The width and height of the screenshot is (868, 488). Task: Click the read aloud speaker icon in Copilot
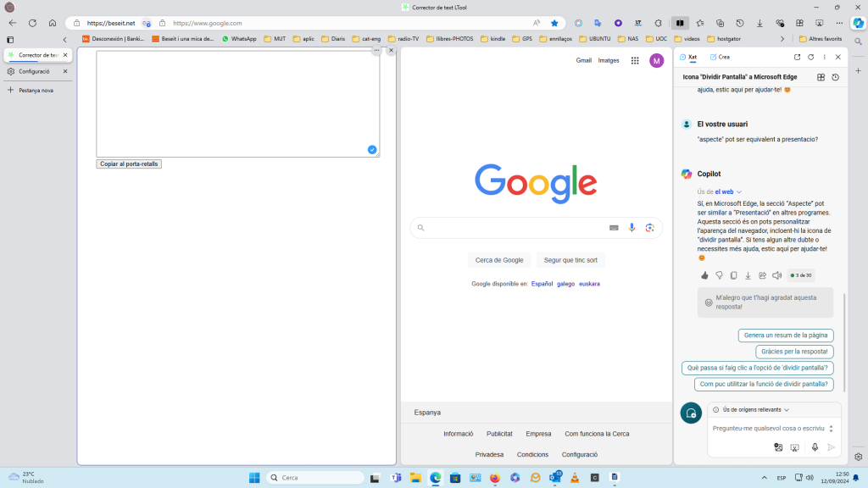tap(776, 275)
